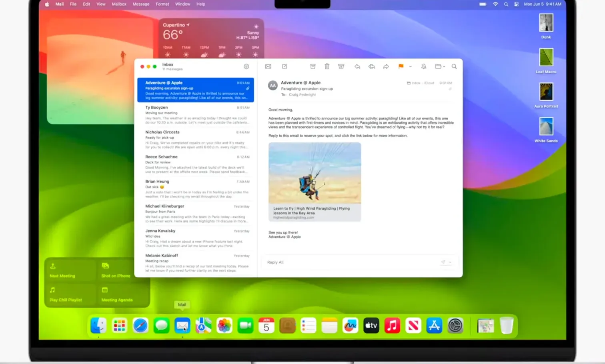
Task: Archive the selected email
Action: point(313,66)
